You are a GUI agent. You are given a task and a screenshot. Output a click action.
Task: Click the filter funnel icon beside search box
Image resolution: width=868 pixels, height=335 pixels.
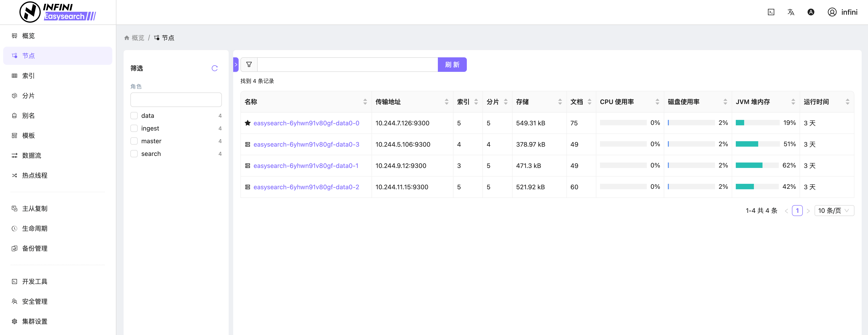(x=249, y=64)
